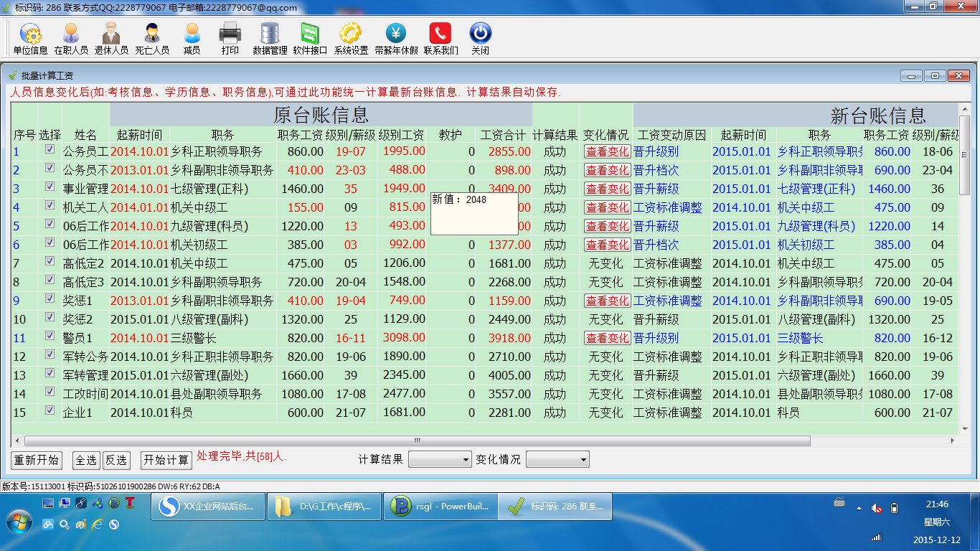Click 查看变化 button for 警员1 row
The height and width of the screenshot is (551, 980).
pyautogui.click(x=607, y=338)
